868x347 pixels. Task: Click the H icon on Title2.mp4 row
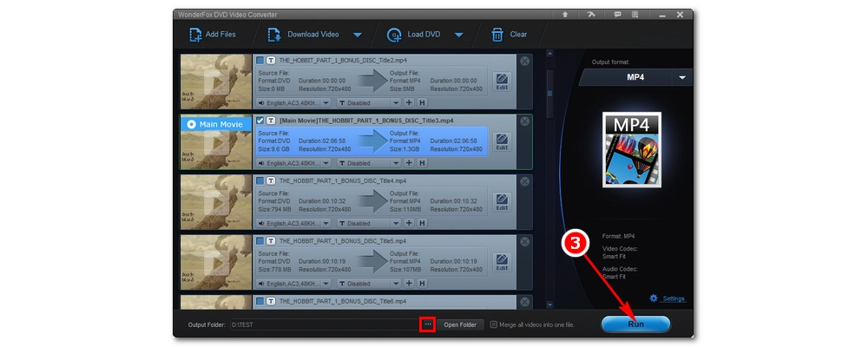coord(422,102)
